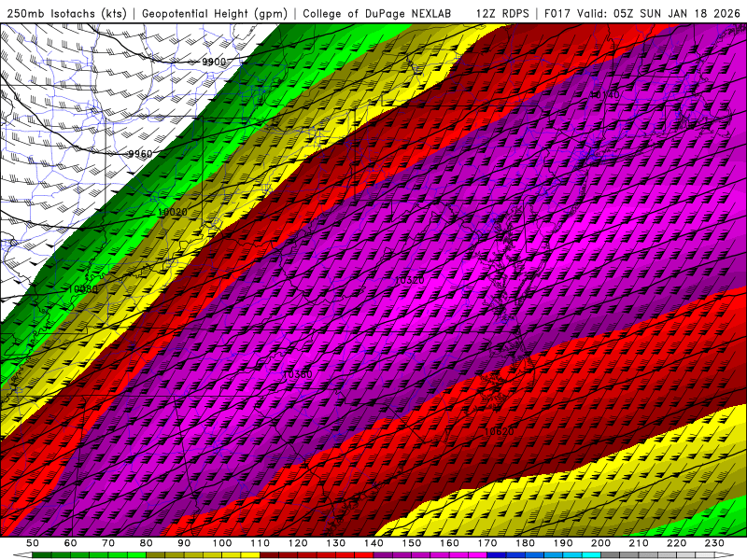Select the bright red swatch before 140 kts
Screen dimensions: 747x560
pos(364,555)
